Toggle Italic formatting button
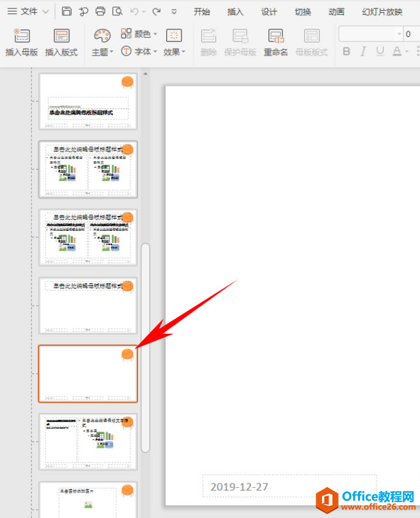Image resolution: width=420 pixels, height=518 pixels. point(363,51)
